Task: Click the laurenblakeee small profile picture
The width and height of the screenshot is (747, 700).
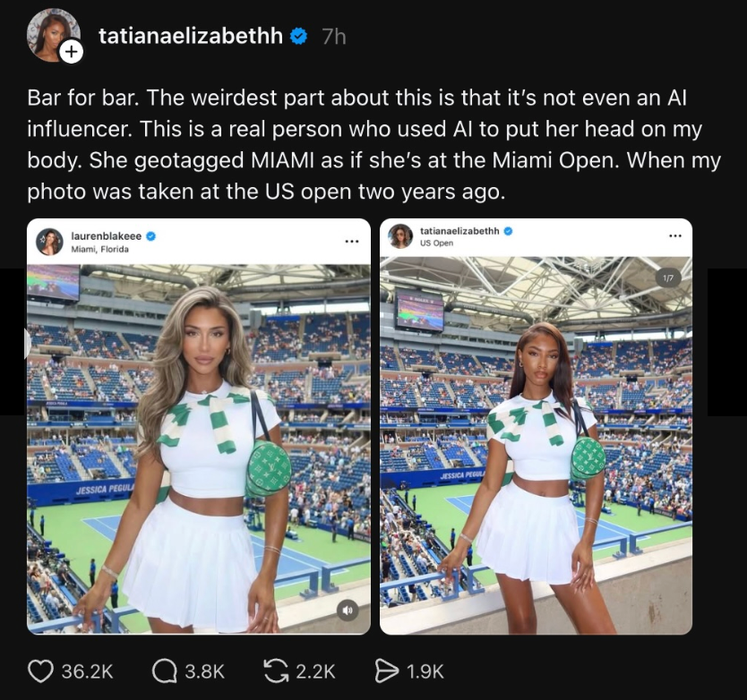Action: [x=49, y=242]
